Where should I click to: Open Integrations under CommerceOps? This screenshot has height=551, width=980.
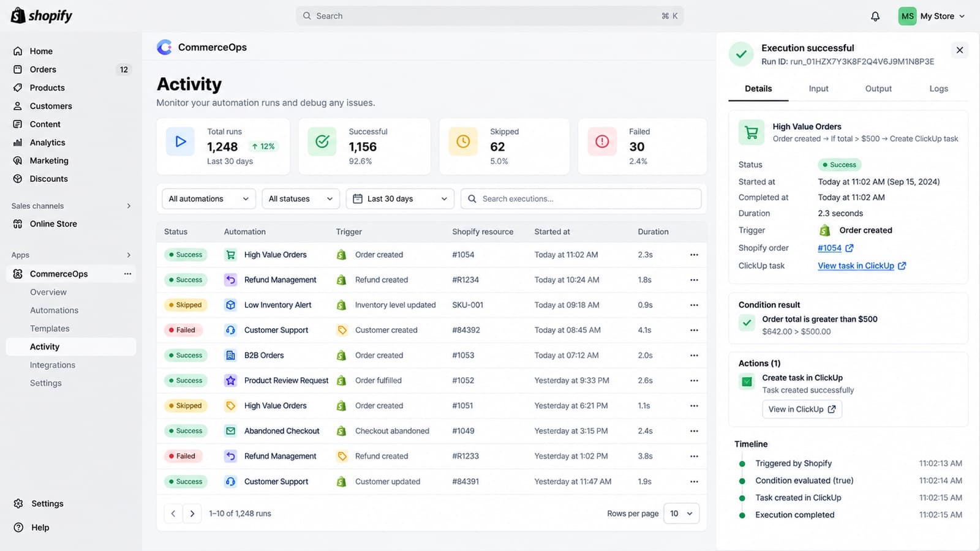coord(53,365)
